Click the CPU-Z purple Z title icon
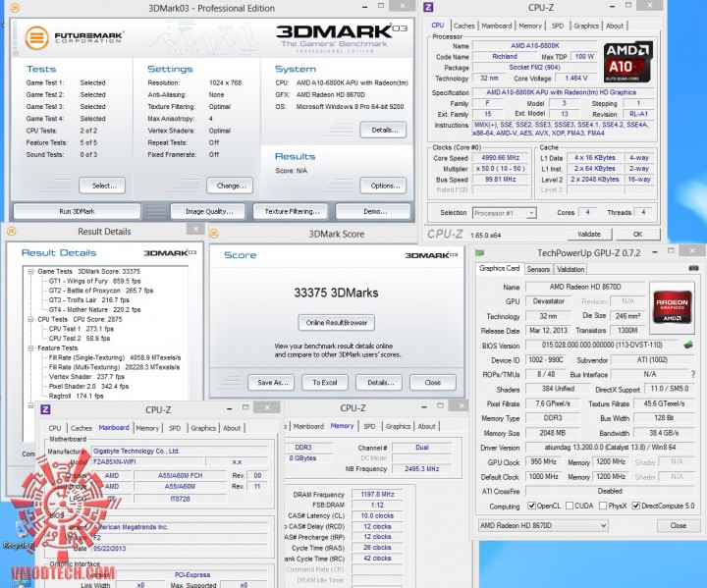Screen dimensions: 707x588 pyautogui.click(x=428, y=7)
